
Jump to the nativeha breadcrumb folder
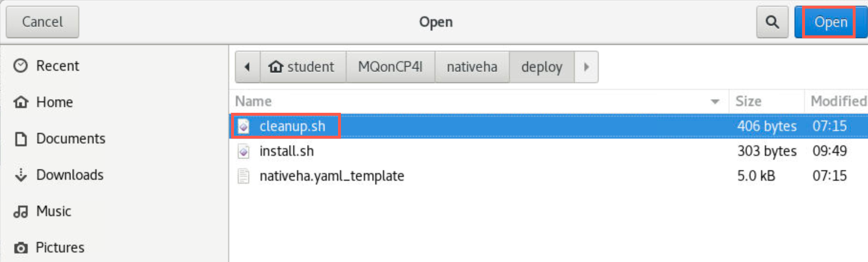click(472, 67)
